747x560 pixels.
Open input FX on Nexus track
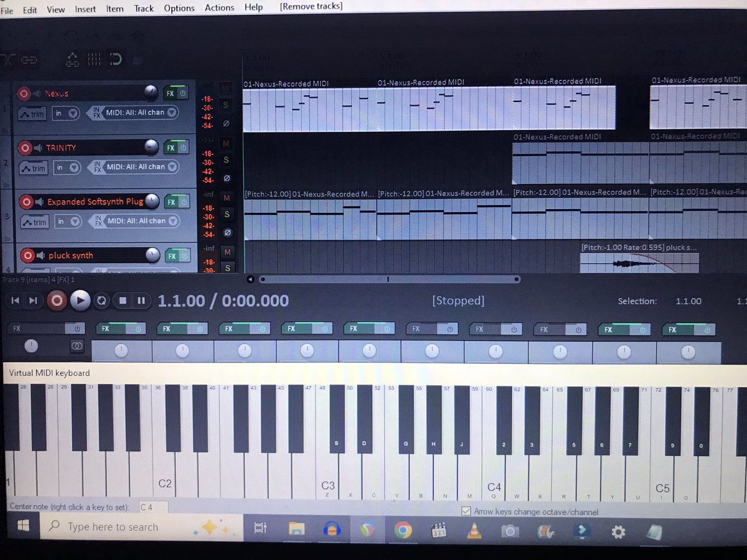96,113
